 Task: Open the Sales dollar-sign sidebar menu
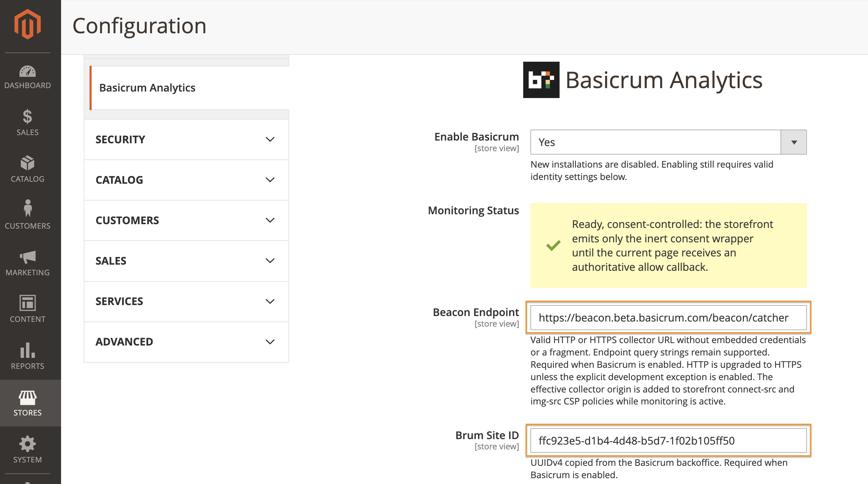[27, 122]
